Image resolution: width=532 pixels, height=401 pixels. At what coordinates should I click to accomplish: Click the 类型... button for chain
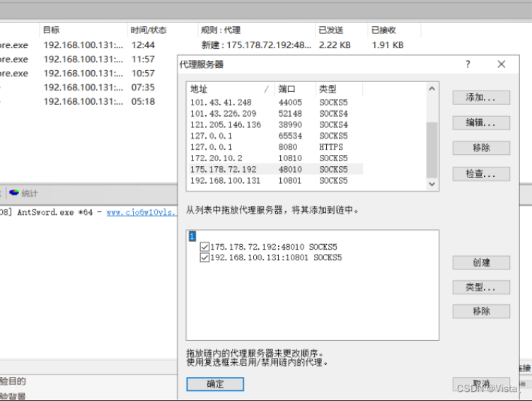point(481,287)
